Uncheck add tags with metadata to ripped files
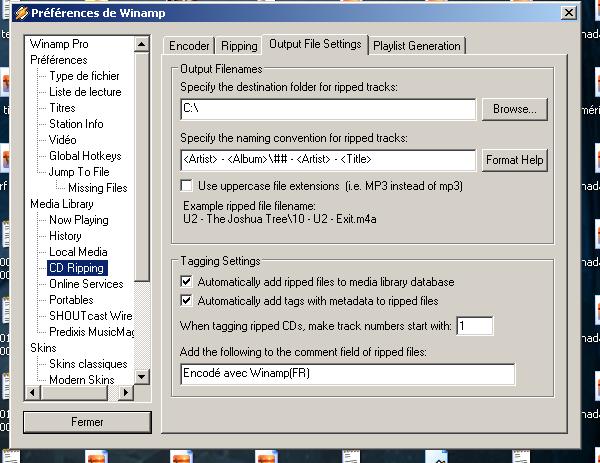The width and height of the screenshot is (600, 463). (x=186, y=301)
